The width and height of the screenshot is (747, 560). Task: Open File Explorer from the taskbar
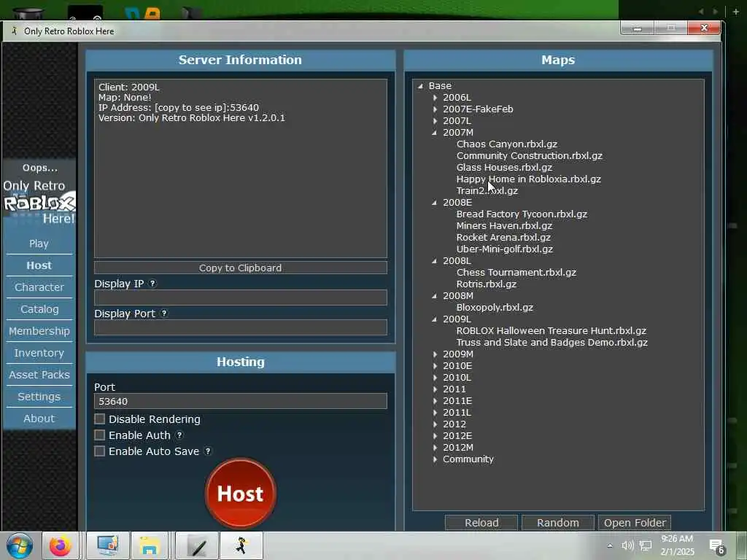149,545
